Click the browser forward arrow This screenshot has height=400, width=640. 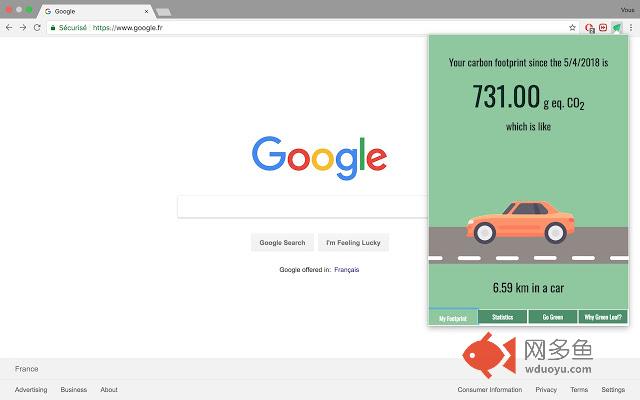tap(23, 27)
